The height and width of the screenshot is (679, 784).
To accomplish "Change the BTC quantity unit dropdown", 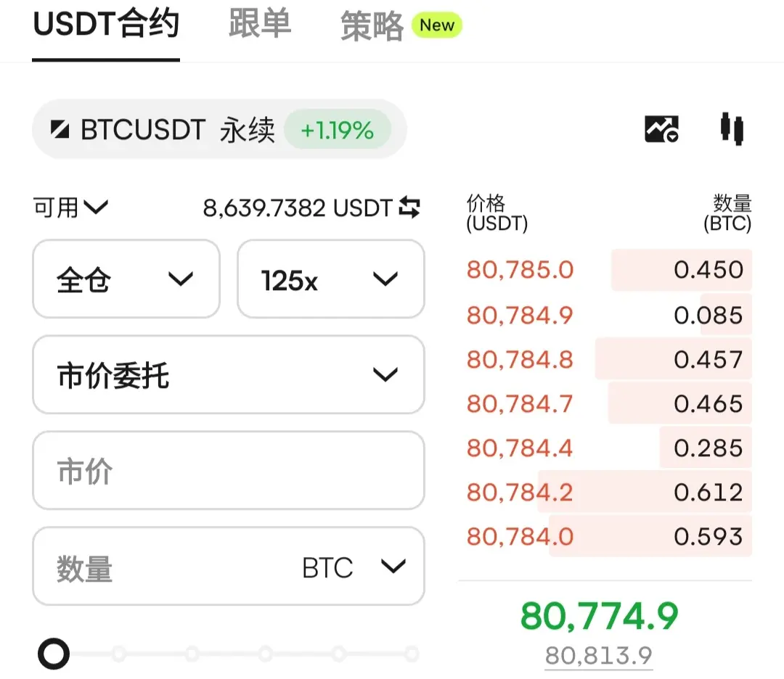I will tap(354, 567).
